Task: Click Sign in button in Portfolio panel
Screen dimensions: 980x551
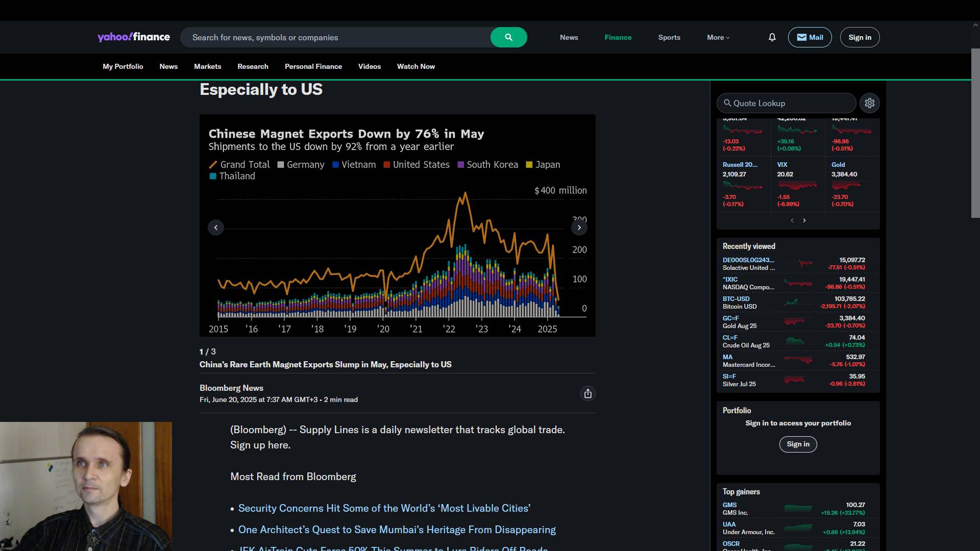Action: click(x=798, y=444)
